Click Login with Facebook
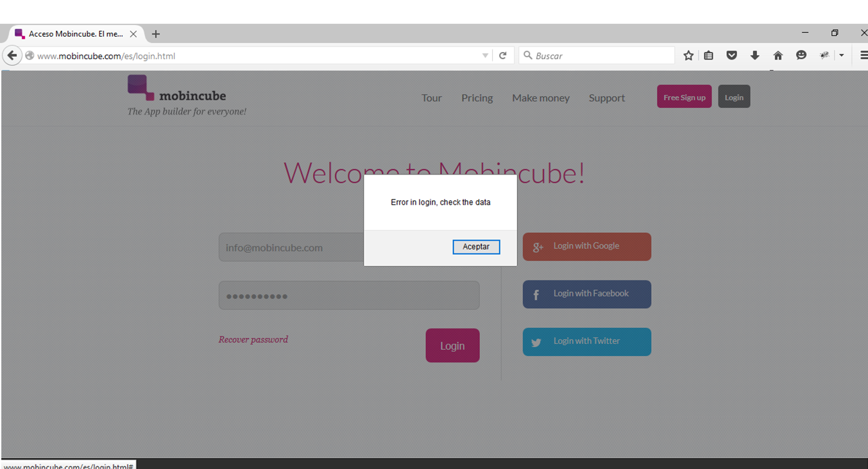The width and height of the screenshot is (868, 469). pyautogui.click(x=587, y=294)
